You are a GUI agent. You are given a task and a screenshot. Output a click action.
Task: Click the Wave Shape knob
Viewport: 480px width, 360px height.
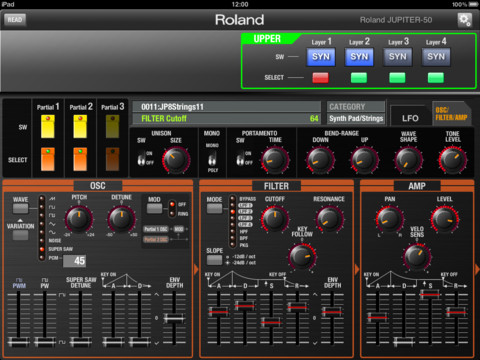[x=408, y=160]
